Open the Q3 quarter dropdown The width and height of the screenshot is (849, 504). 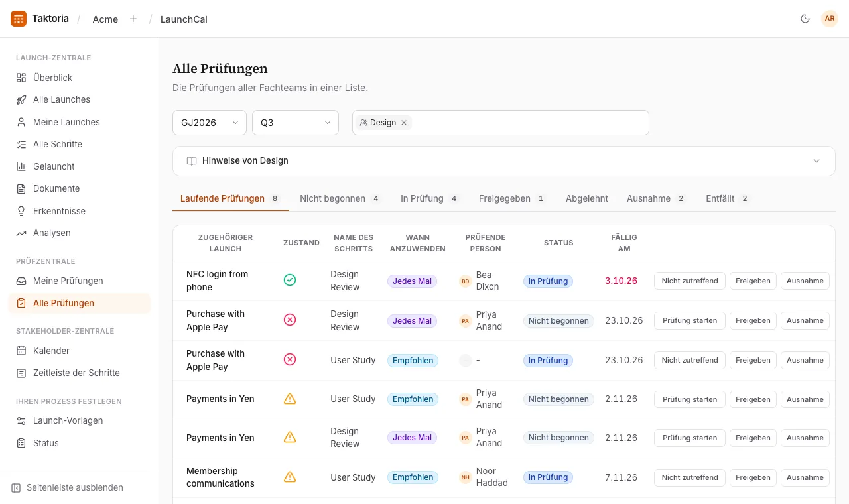pos(295,123)
